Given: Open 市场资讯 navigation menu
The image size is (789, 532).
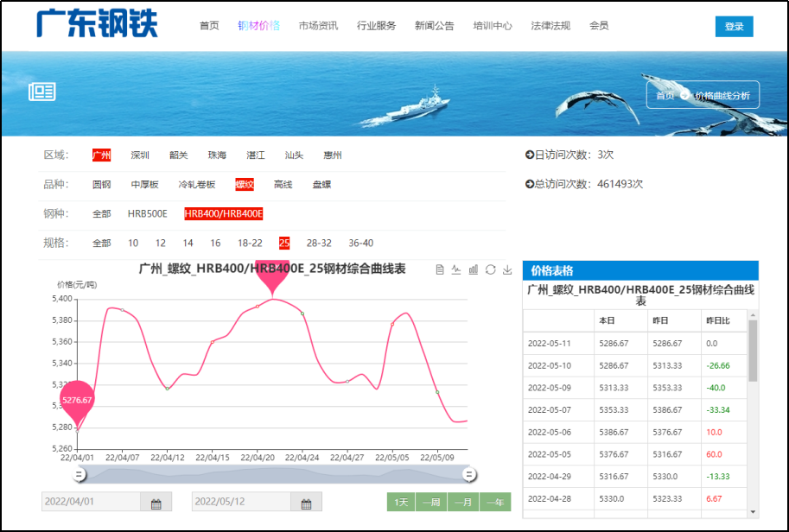Looking at the screenshot, I should point(318,26).
